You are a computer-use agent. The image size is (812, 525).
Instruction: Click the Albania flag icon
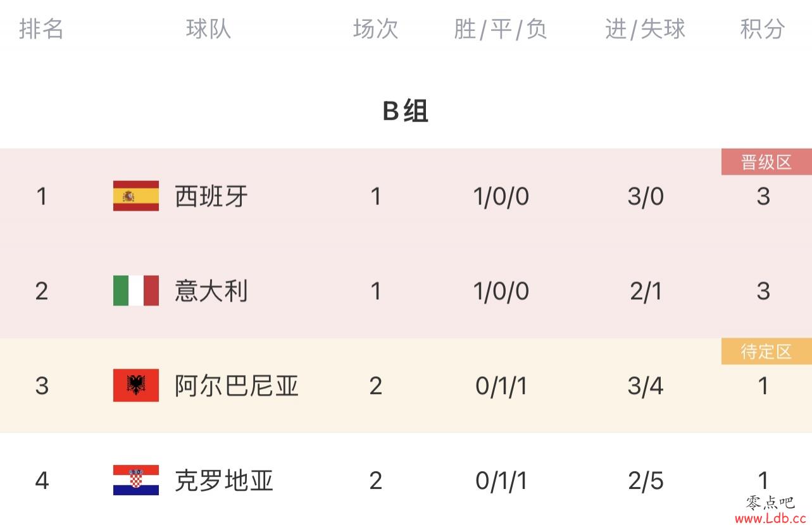click(x=136, y=385)
